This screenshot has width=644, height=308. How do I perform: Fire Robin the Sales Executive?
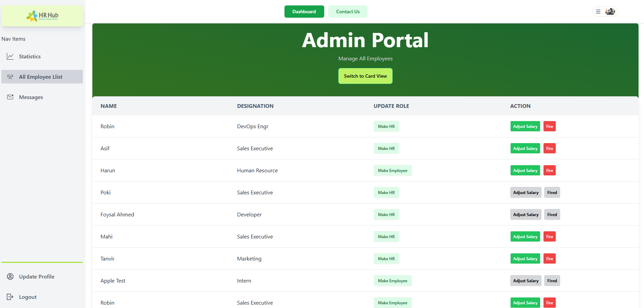click(550, 303)
